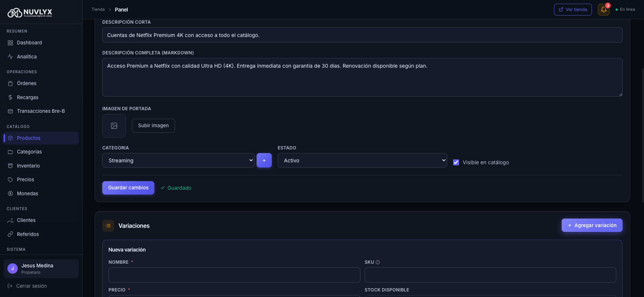Screen dimensions: 644x297
Task: Click the Recargas dollar icon
Action: point(10,97)
